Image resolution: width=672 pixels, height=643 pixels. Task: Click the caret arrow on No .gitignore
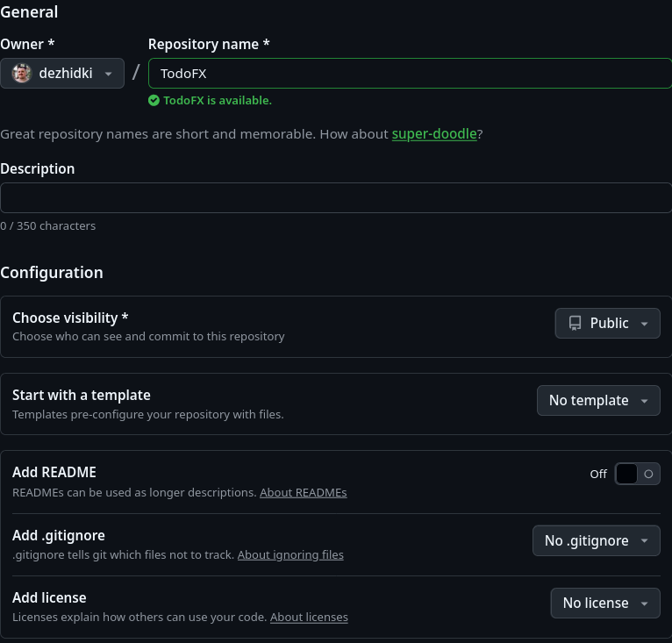tap(645, 541)
